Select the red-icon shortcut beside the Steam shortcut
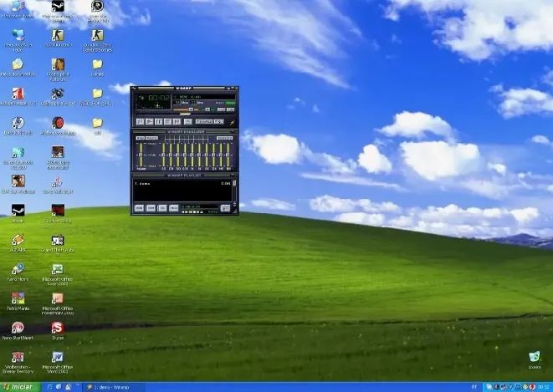 pyautogui.click(x=58, y=213)
